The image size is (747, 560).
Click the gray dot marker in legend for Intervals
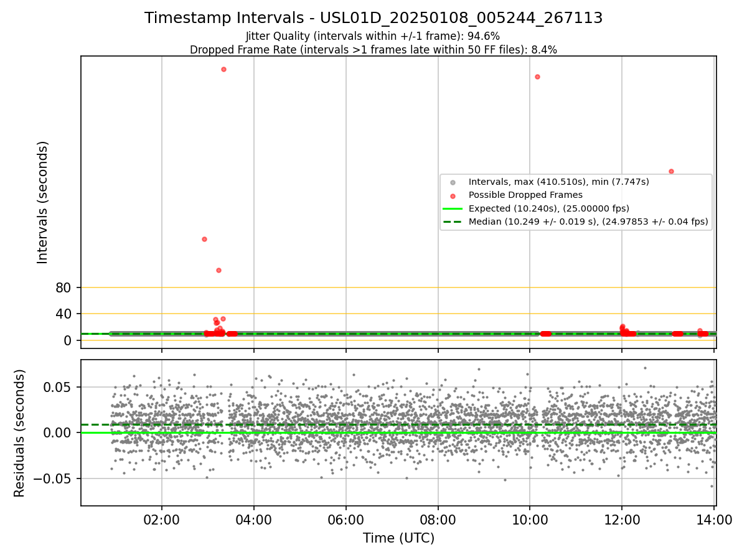(x=453, y=182)
